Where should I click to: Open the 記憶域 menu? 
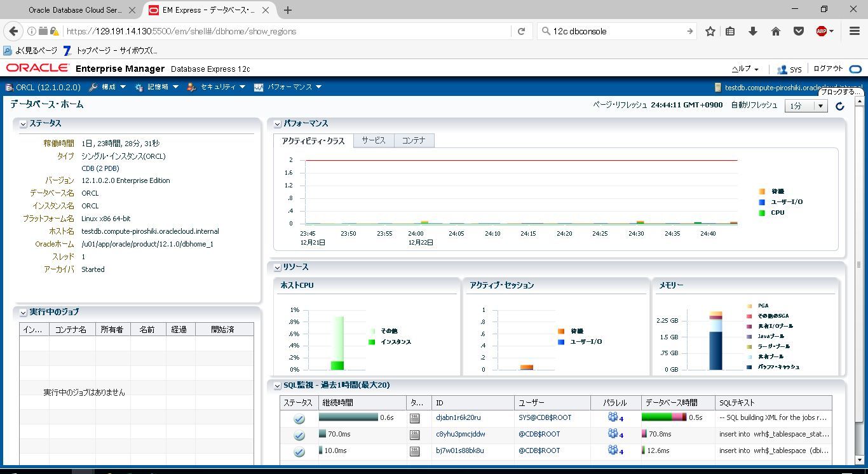[x=157, y=87]
